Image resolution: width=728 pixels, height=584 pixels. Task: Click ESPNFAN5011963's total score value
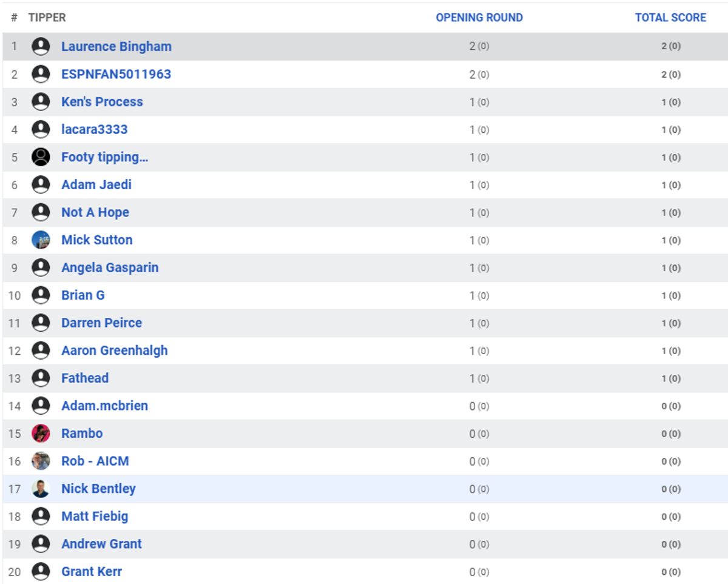(671, 75)
